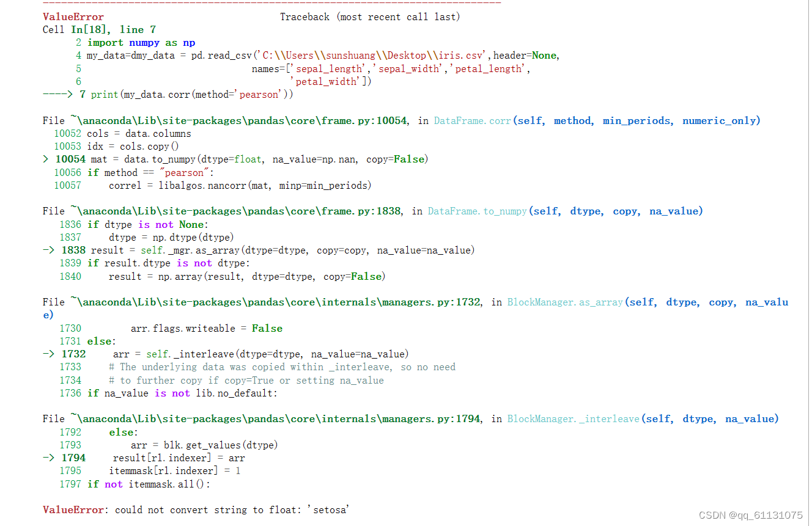Click the ValueError label at the top
Screen dimensions: 812x526
click(x=72, y=16)
